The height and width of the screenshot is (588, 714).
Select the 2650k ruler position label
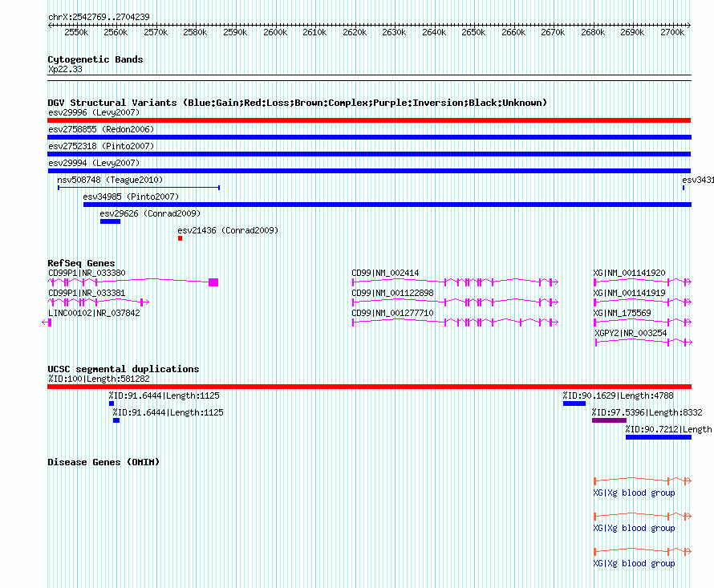[x=473, y=32]
